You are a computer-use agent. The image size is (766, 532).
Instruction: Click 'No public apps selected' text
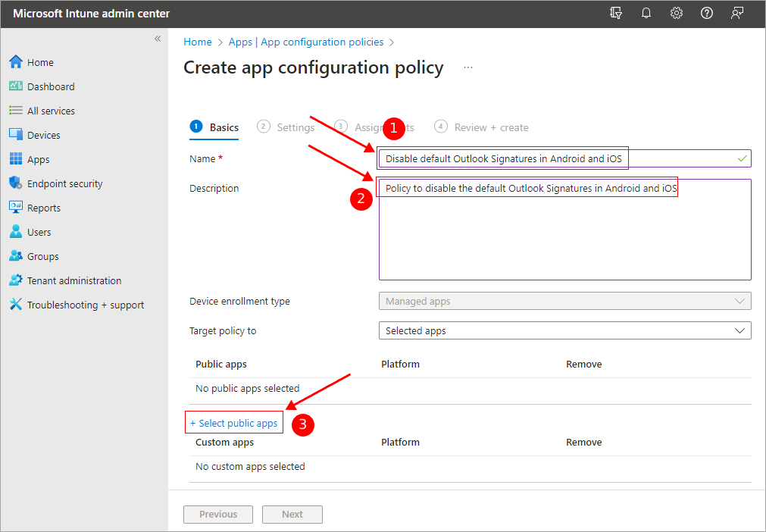pos(247,388)
